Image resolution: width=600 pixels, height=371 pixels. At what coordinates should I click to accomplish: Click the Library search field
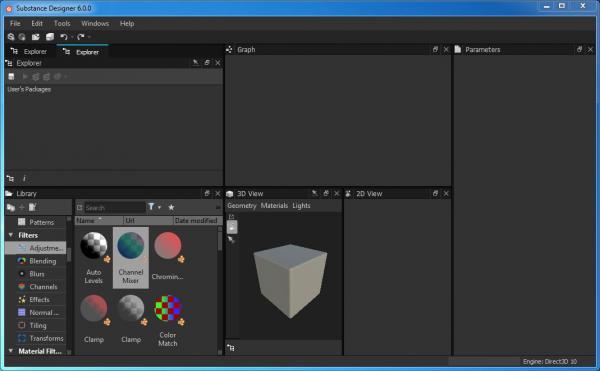[x=115, y=207]
